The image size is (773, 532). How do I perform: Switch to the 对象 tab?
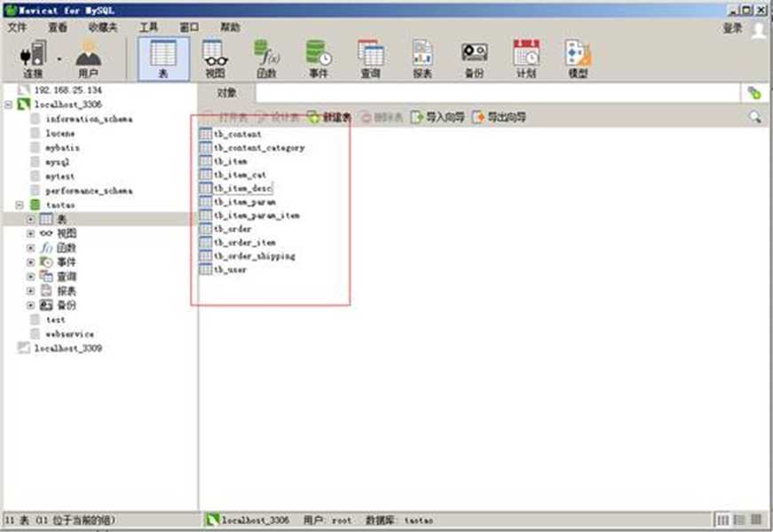pyautogui.click(x=227, y=92)
